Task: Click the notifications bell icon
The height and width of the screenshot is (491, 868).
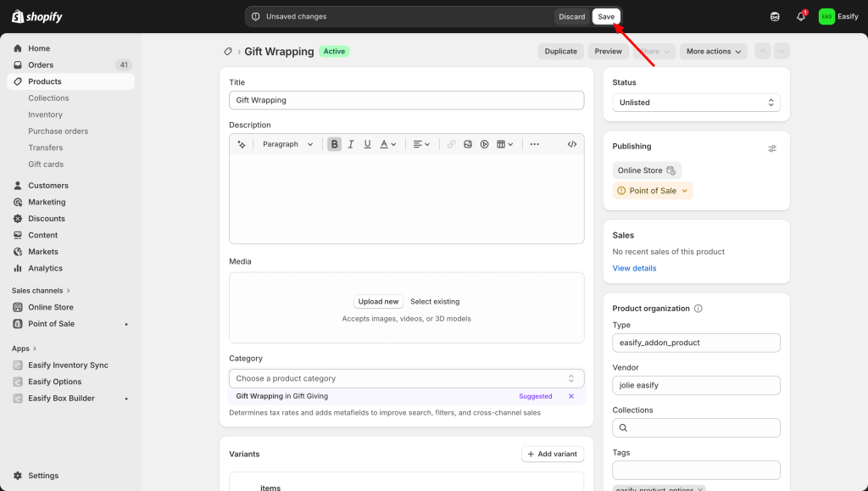Action: (x=800, y=17)
